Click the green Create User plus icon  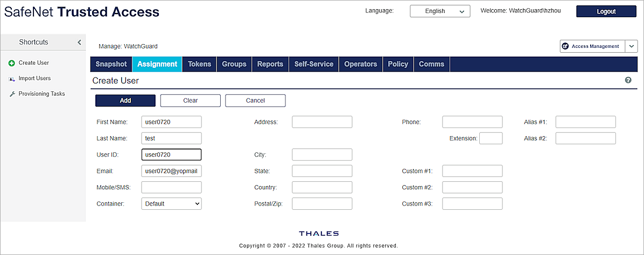pos(11,63)
